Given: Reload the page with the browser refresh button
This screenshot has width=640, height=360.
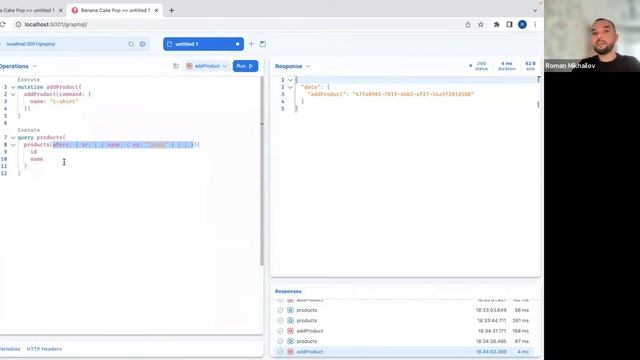Looking at the screenshot, I should pos(3,24).
